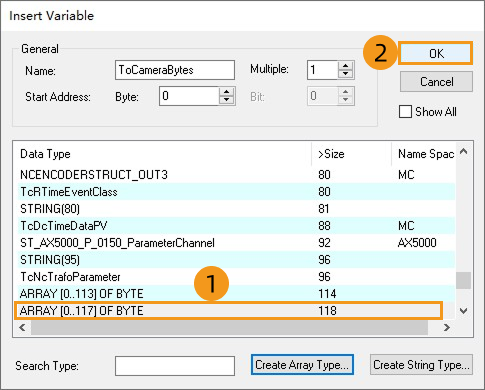Sort by the Data Type column header

click(x=162, y=154)
